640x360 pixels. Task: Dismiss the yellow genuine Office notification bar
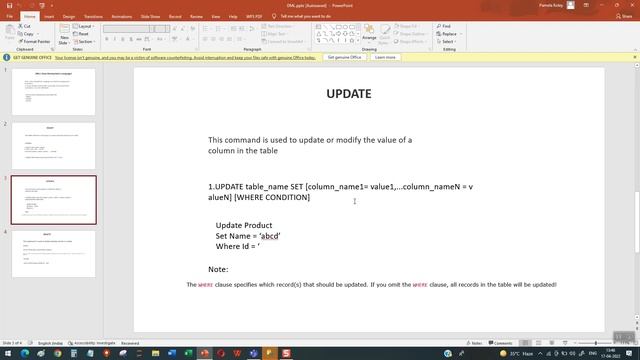(635, 57)
